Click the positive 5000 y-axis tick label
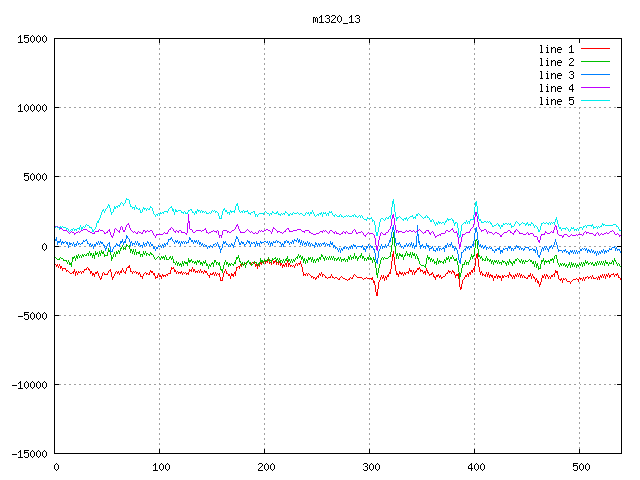Viewport: 640px width, 480px height. [x=34, y=177]
